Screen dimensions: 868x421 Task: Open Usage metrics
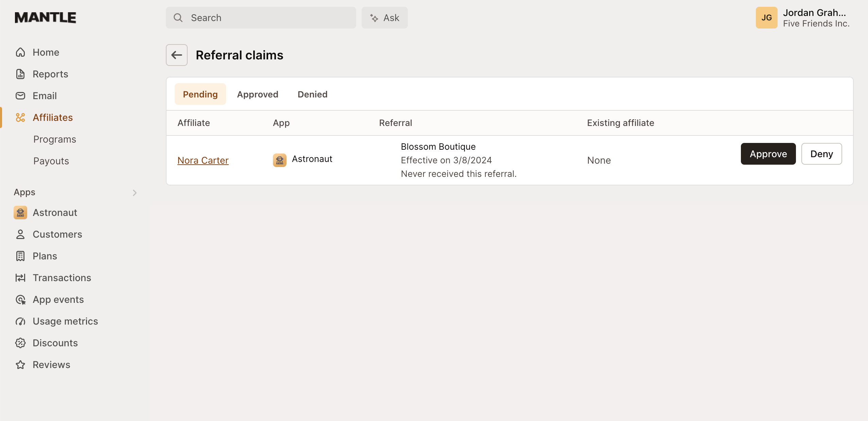point(65,321)
